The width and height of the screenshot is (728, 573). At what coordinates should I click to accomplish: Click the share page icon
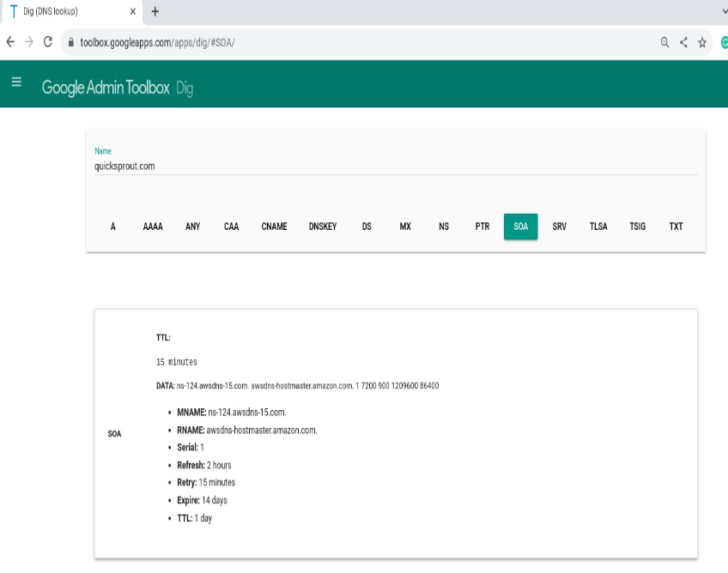(x=683, y=43)
